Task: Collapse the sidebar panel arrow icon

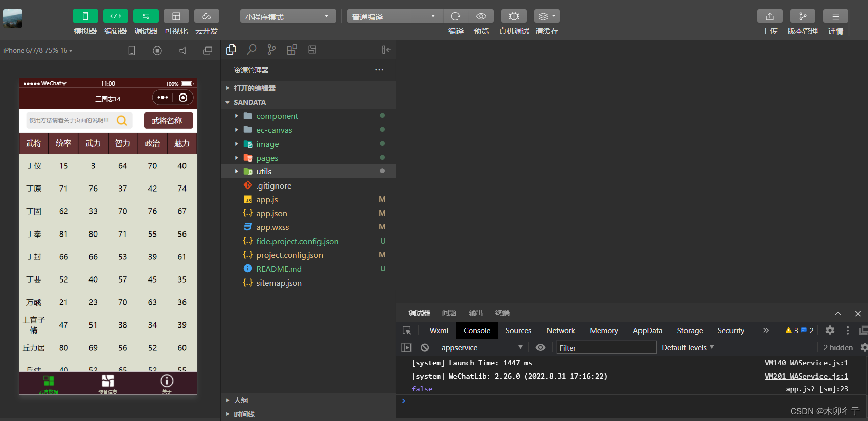Action: coord(386,50)
